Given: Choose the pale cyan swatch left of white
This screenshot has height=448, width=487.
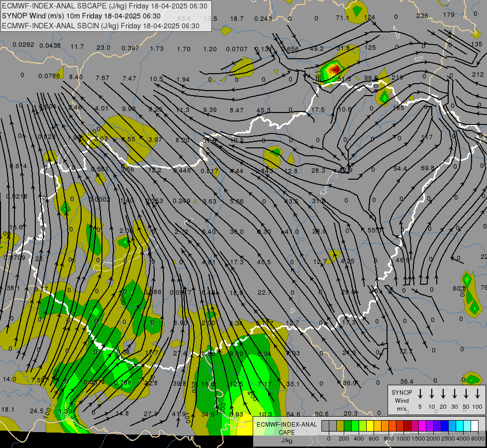Looking at the screenshot, I should (x=467, y=426).
